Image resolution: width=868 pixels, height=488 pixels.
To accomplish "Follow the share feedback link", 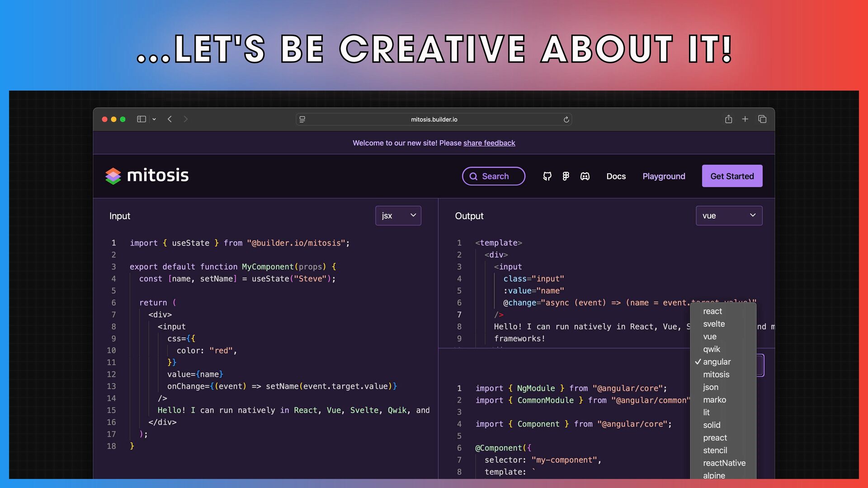I will [489, 143].
